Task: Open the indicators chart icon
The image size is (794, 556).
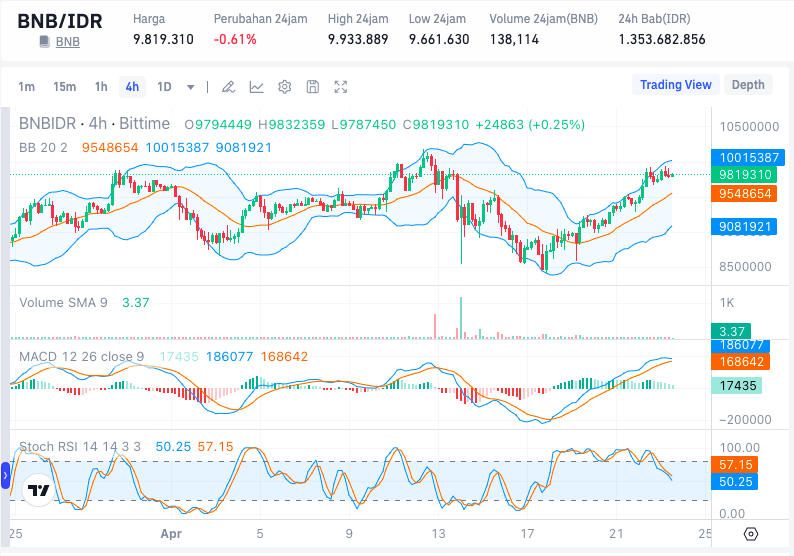Action: tap(257, 87)
